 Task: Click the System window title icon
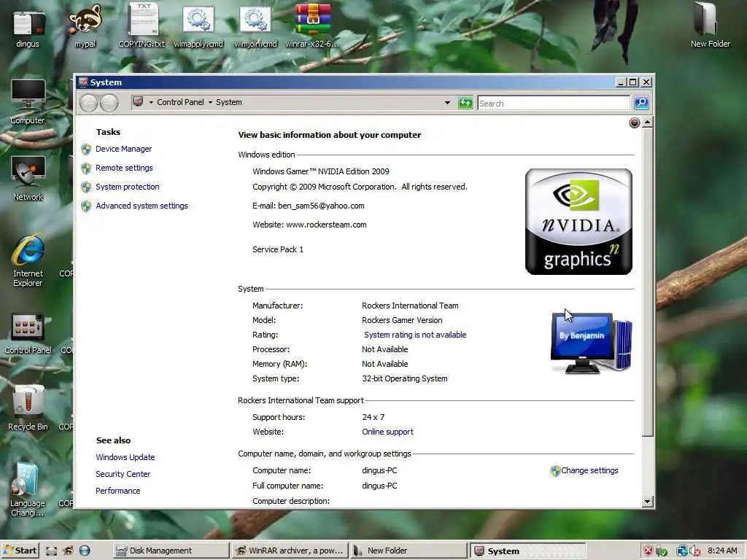pyautogui.click(x=83, y=82)
